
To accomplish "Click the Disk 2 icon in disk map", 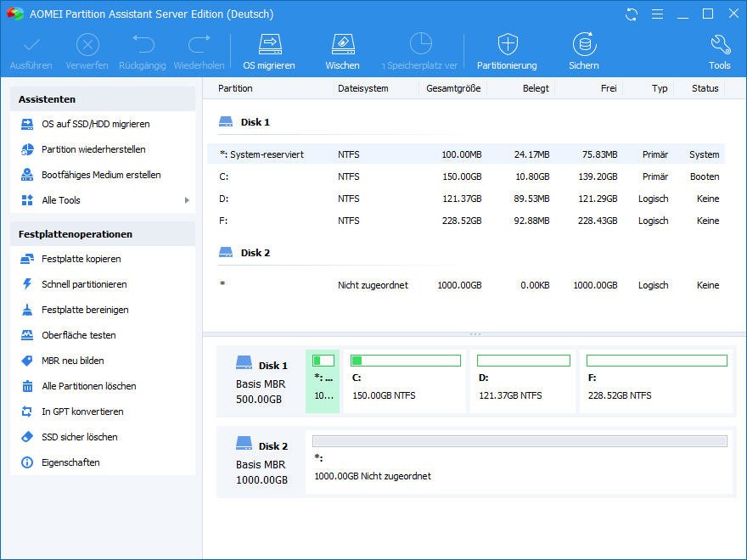I will [x=244, y=445].
